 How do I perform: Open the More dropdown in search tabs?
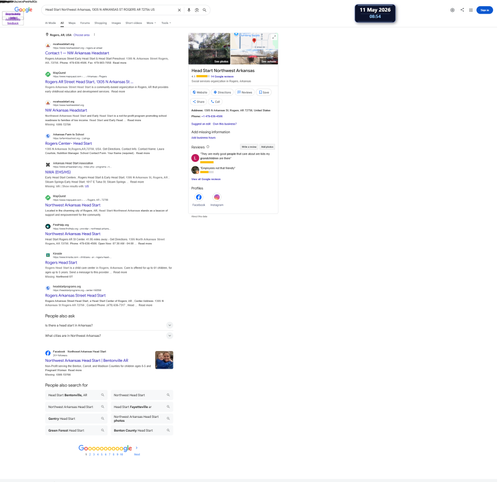tap(151, 23)
